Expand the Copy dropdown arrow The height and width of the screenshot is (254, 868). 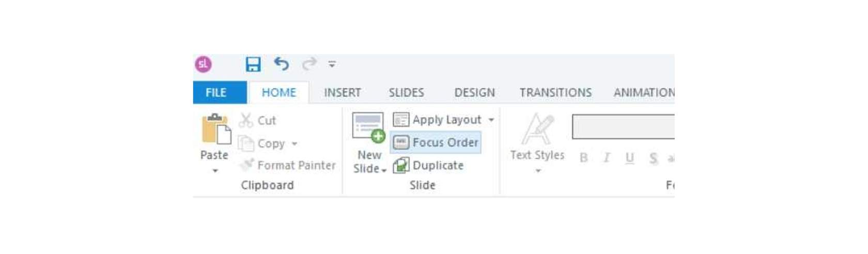click(295, 144)
